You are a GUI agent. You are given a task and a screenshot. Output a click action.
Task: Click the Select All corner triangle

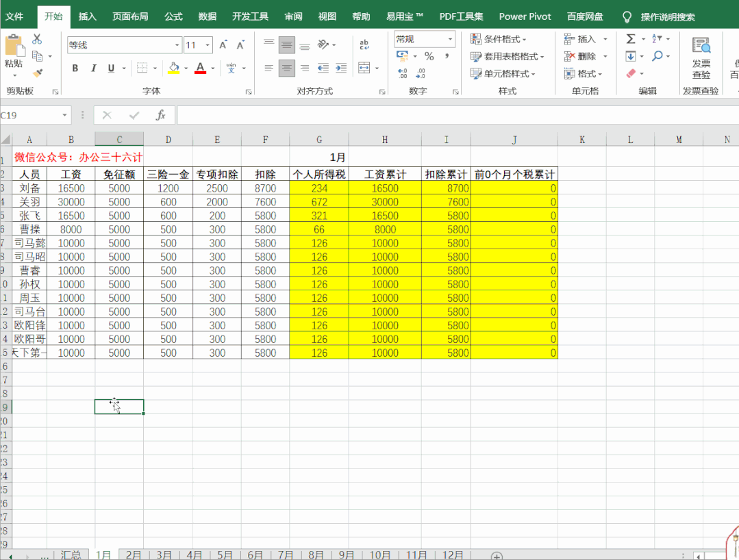[6, 140]
